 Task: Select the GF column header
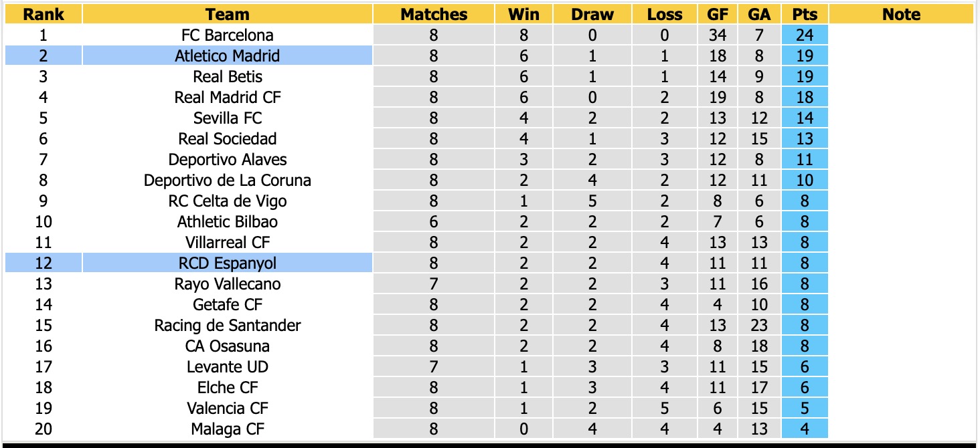pyautogui.click(x=718, y=14)
